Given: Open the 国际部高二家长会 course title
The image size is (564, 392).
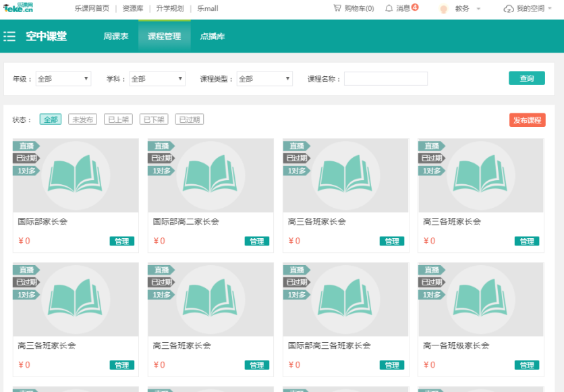Looking at the screenshot, I should 186,221.
